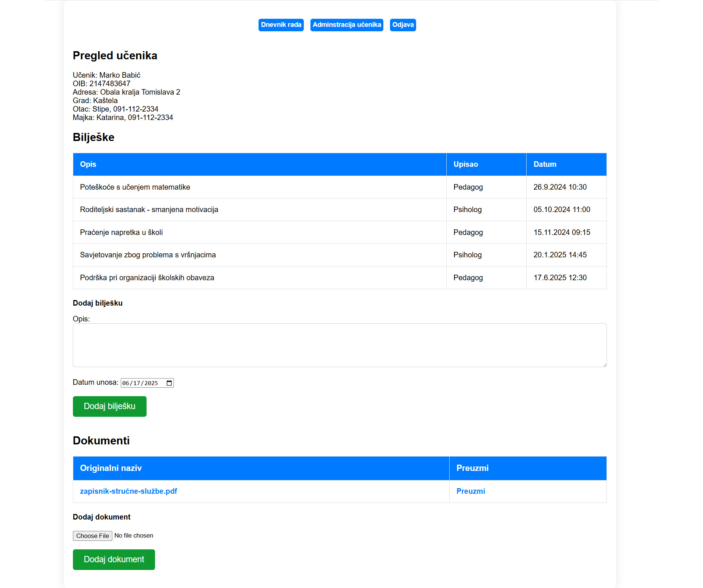Click the Originalni naziv column header
This screenshot has width=703, height=588.
(x=110, y=468)
